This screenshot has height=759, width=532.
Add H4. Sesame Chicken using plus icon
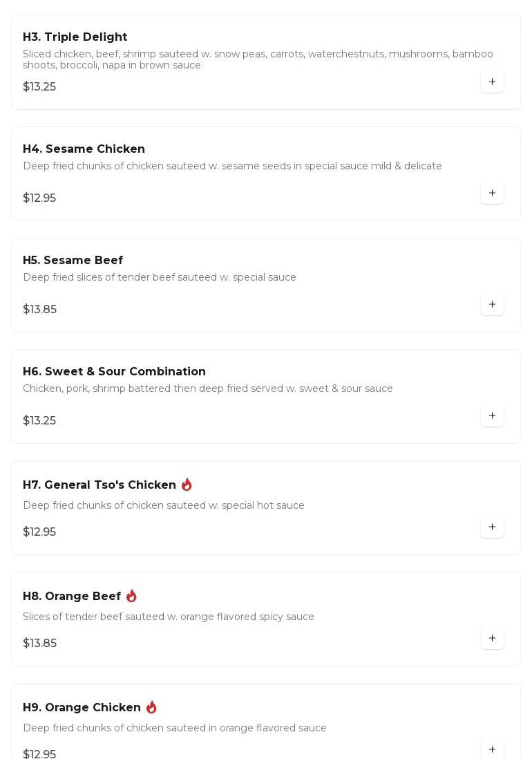click(492, 193)
